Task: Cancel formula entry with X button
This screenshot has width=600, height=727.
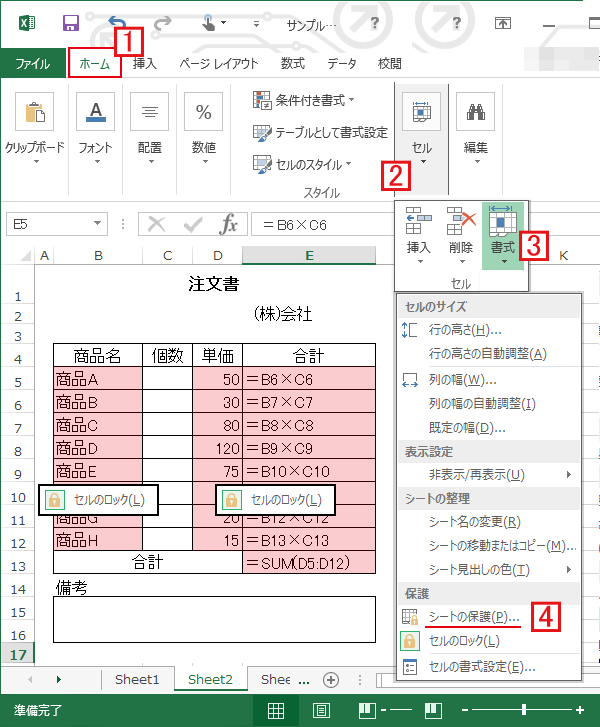Action: pos(156,224)
